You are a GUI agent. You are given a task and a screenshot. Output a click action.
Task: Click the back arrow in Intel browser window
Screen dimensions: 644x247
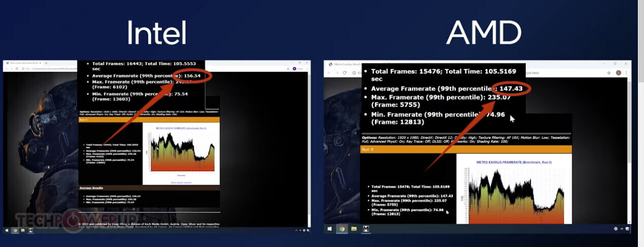7,68
